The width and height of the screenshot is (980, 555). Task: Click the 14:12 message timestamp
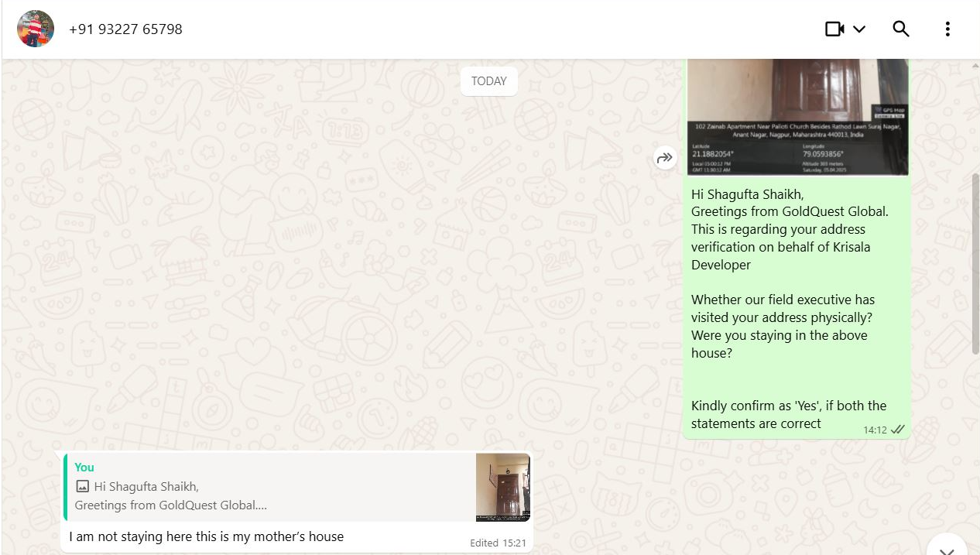point(875,430)
